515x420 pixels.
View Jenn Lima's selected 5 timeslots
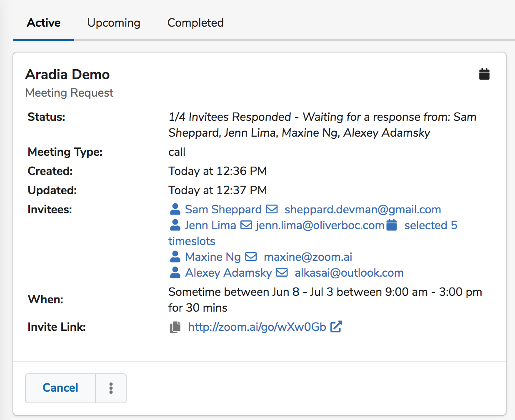click(x=430, y=225)
